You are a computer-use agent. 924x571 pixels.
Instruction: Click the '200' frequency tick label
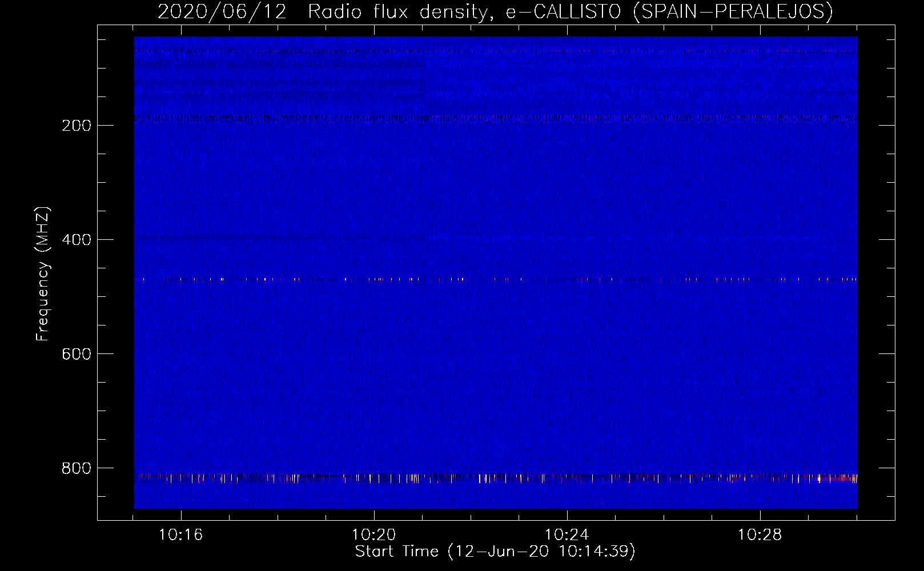coord(76,126)
